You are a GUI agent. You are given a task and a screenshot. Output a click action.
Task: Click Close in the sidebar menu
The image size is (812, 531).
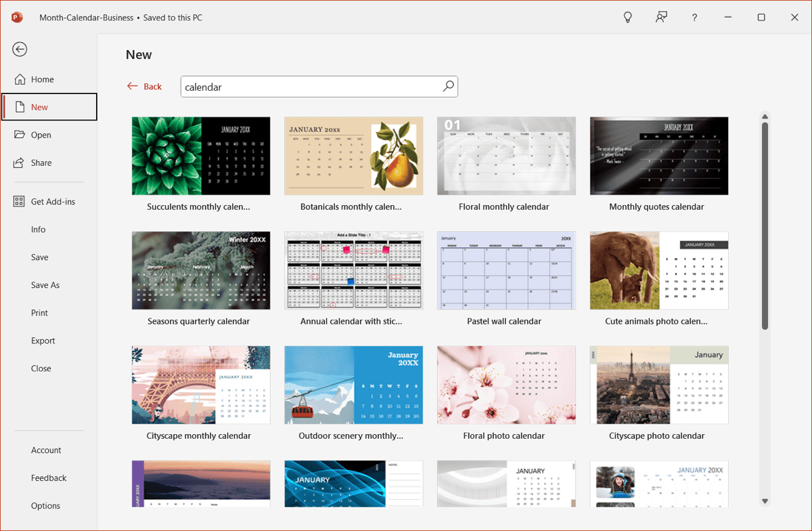click(x=41, y=368)
